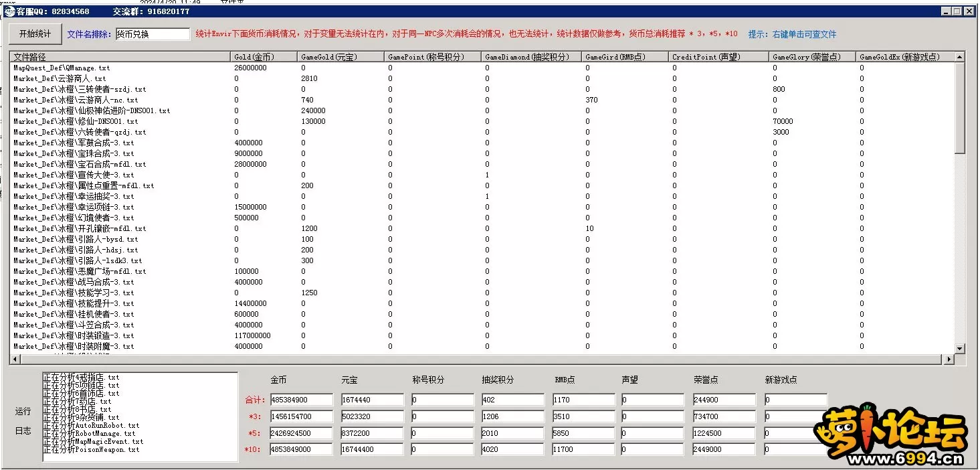Select row 军鼓合成-3.txt
This screenshot has height=470, width=980.
482,143
